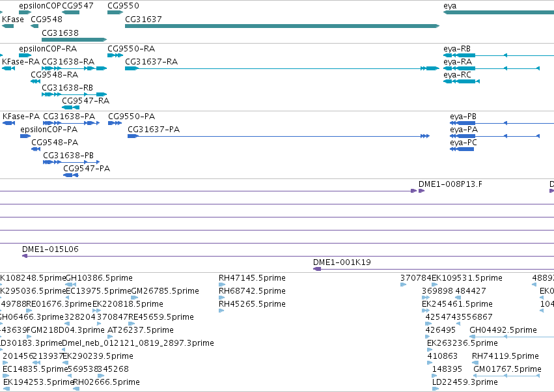This screenshot has width=554, height=392.
Task: Click the RH47145.5prime EST marker
Action: [222, 285]
